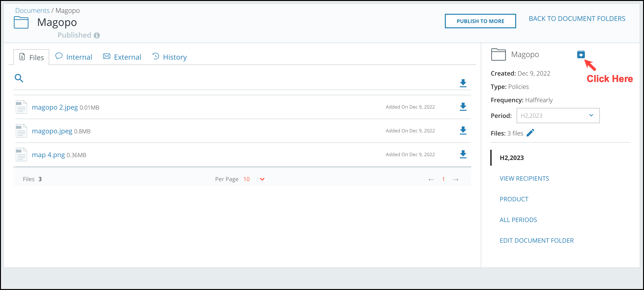Click Added On date for map 4.png

click(x=410, y=154)
